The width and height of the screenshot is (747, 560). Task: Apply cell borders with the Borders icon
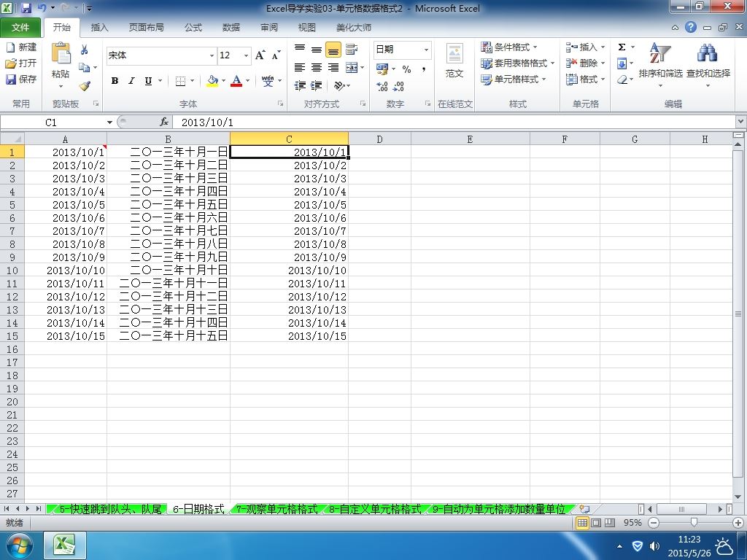[x=181, y=81]
